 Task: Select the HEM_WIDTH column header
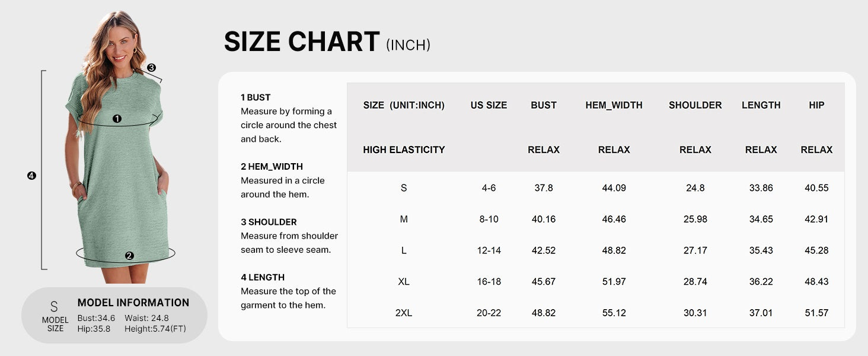(x=614, y=105)
